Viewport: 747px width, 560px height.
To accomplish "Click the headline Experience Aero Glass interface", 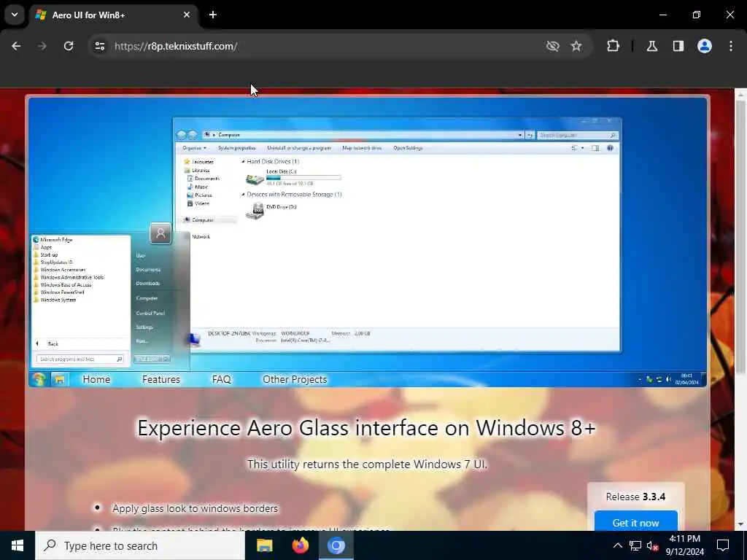I will coord(367,427).
